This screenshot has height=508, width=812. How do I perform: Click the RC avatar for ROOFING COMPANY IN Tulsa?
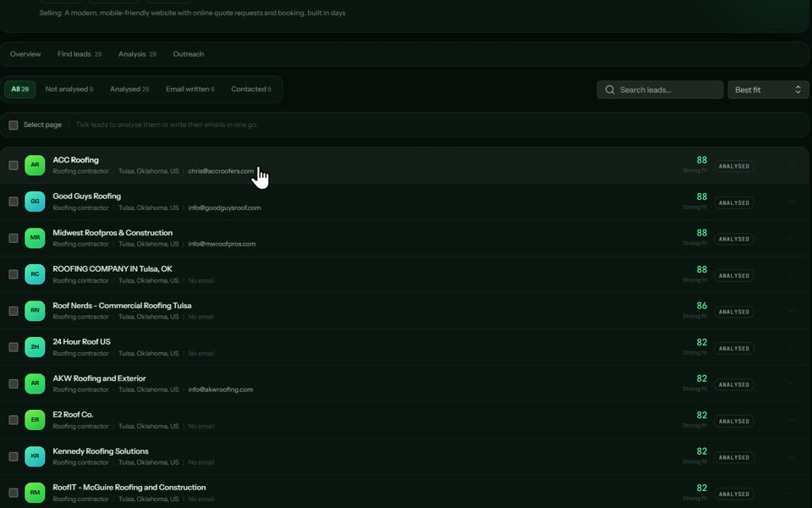tap(35, 274)
